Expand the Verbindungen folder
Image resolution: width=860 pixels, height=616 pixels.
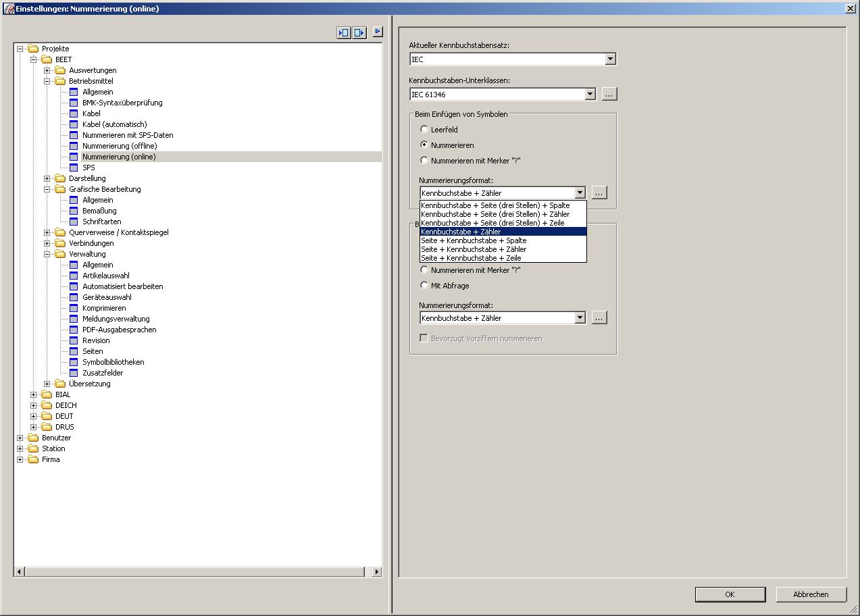(x=47, y=243)
